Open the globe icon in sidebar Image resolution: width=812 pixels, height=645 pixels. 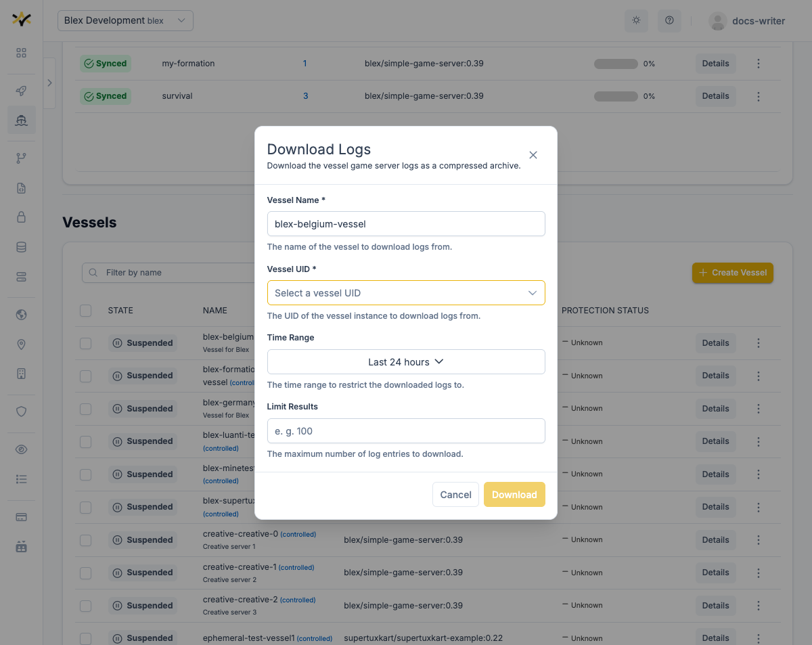coord(21,315)
